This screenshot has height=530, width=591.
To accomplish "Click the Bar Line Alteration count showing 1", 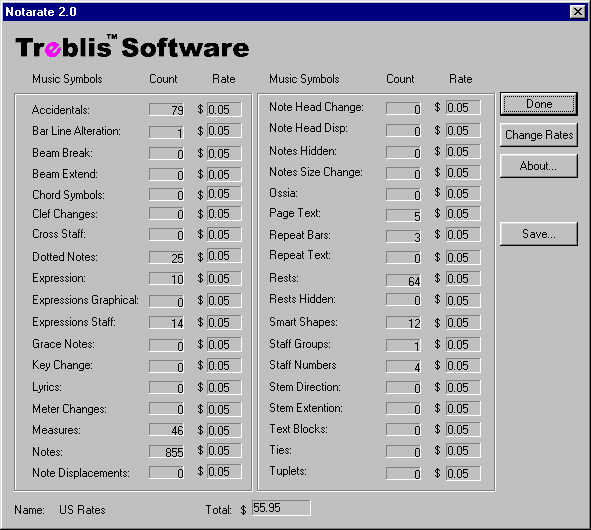I will click(x=167, y=132).
